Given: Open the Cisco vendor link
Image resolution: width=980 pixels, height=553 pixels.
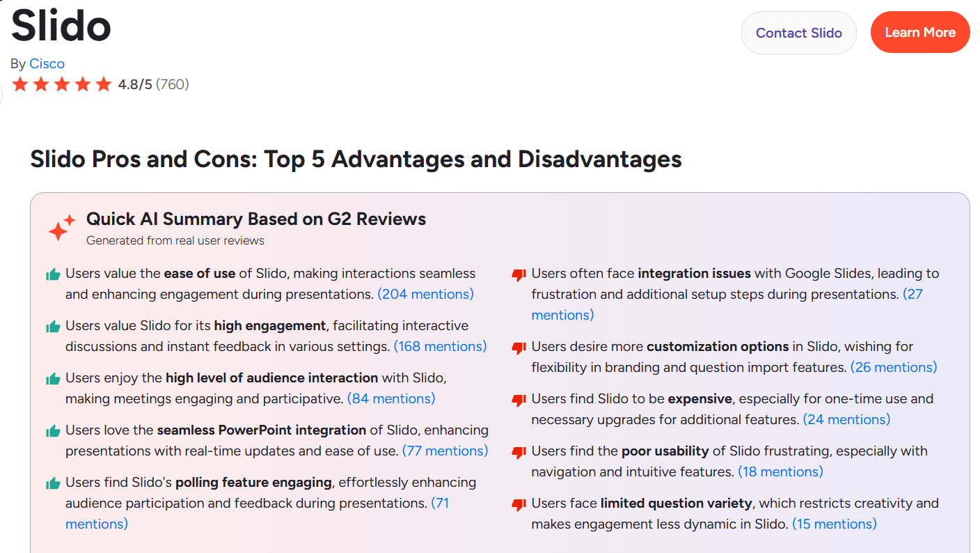Looking at the screenshot, I should [47, 63].
